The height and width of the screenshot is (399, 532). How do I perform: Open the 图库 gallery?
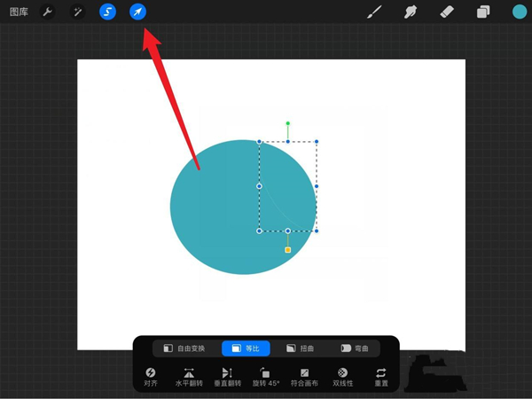[x=19, y=12]
